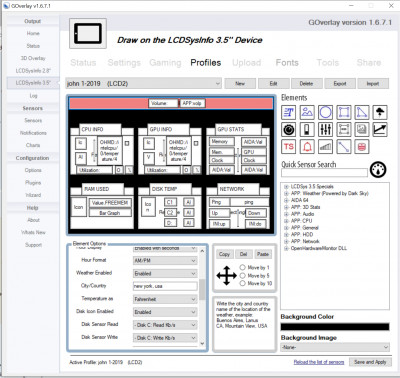Add the mixer sliders element
This screenshot has height=378, width=400.
[x=325, y=129]
